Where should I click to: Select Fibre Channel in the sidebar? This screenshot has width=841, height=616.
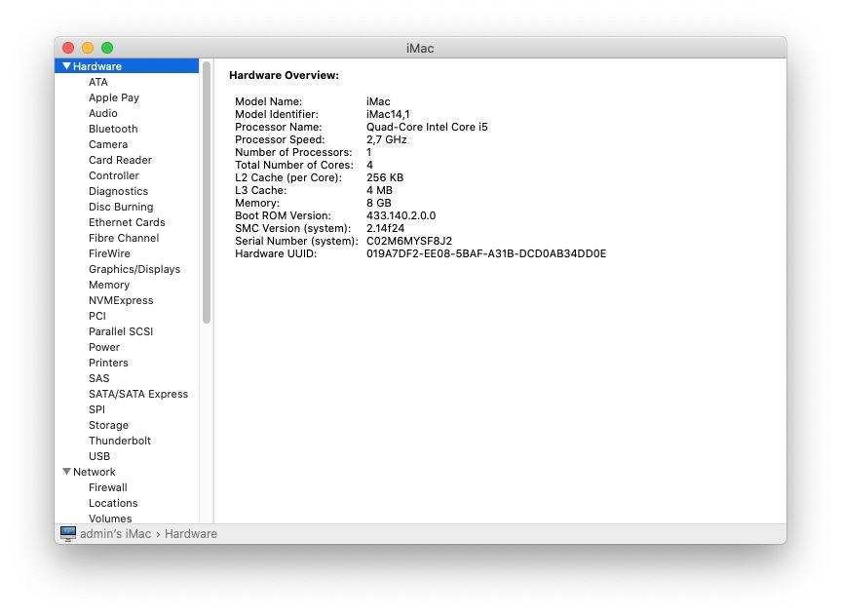[x=124, y=238]
